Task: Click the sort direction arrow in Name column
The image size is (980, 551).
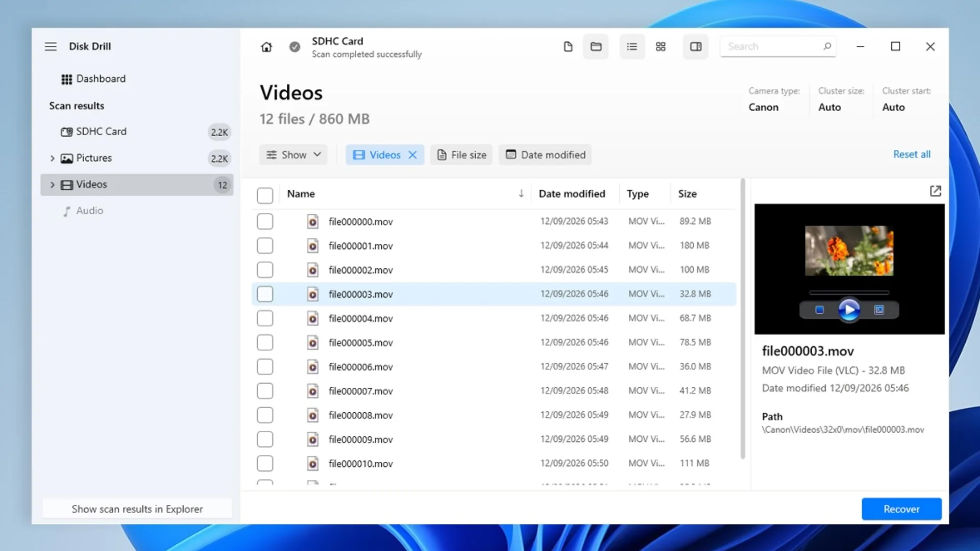Action: [x=521, y=193]
